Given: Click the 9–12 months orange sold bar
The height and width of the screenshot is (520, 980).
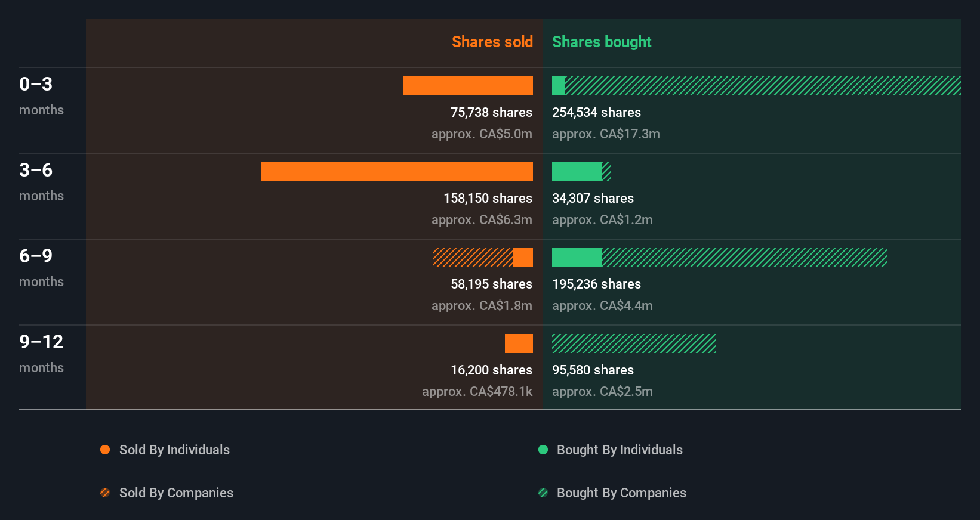Looking at the screenshot, I should pos(519,343).
